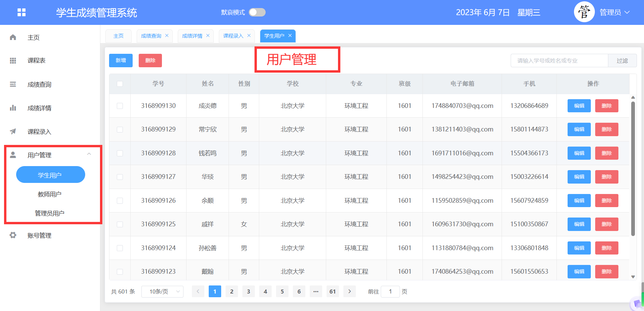Click the red 删除 toolbar button
Screen dimensions: 644x311
pyautogui.click(x=150, y=61)
